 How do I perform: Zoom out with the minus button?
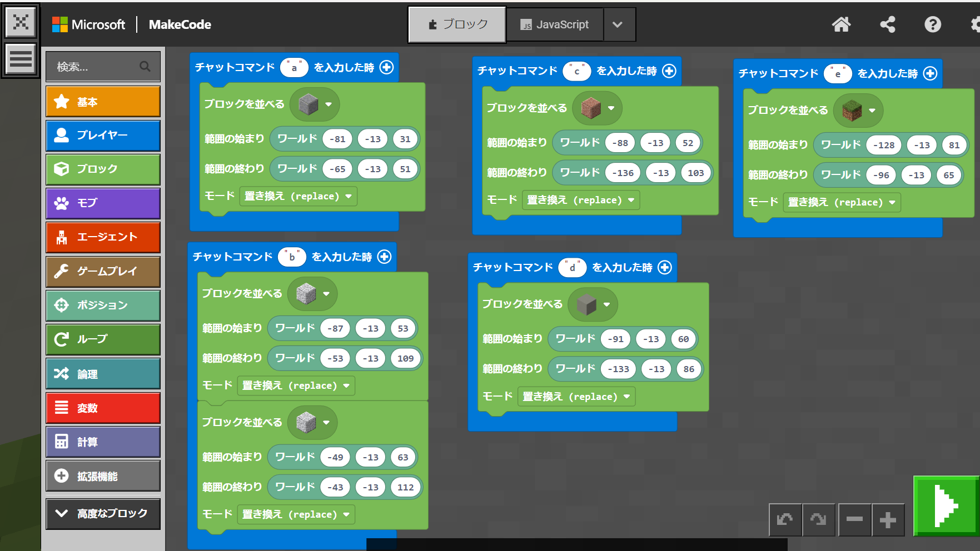pos(854,520)
